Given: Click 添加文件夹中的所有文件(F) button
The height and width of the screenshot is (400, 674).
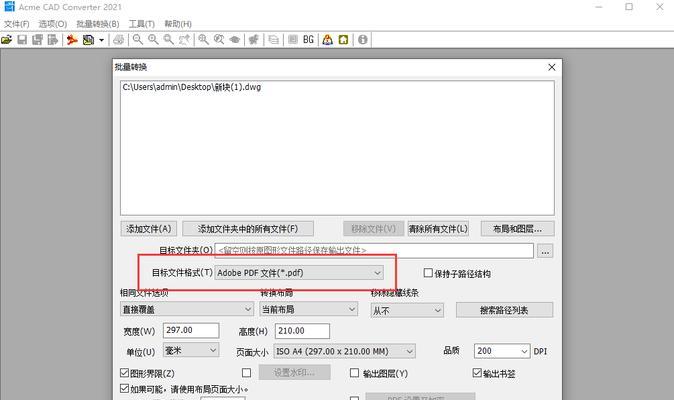Looking at the screenshot, I should point(248,229).
